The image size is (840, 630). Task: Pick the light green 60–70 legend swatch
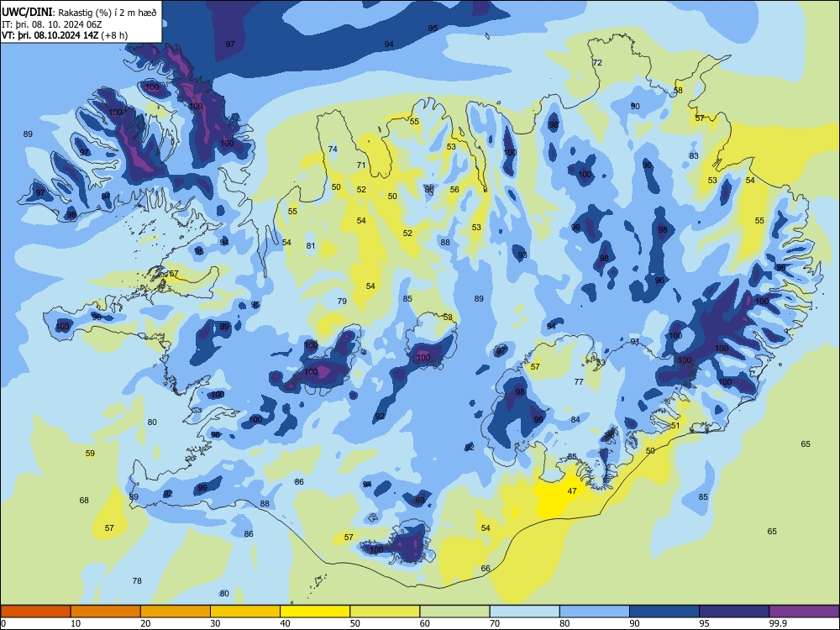coord(454,612)
